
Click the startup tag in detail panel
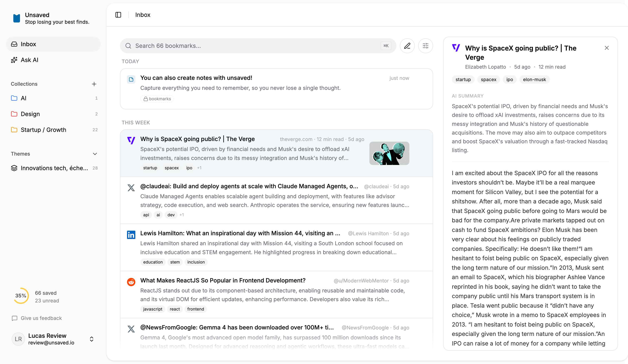click(x=463, y=80)
